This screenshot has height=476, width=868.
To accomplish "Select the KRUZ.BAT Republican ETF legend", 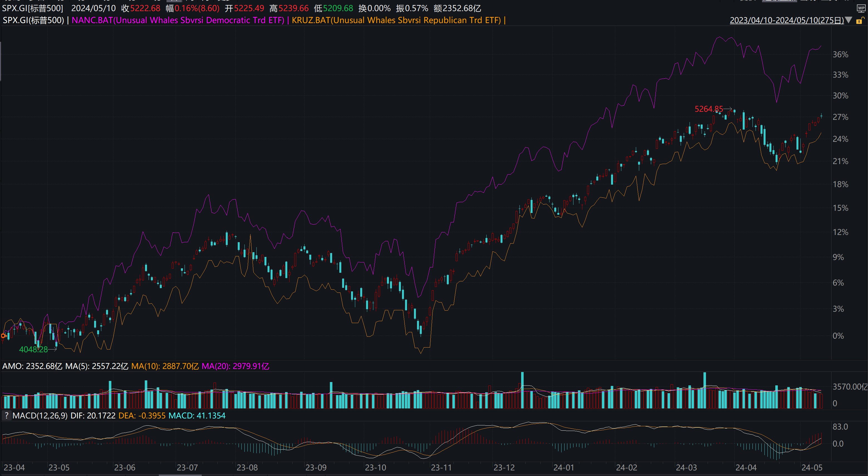I will [x=396, y=20].
